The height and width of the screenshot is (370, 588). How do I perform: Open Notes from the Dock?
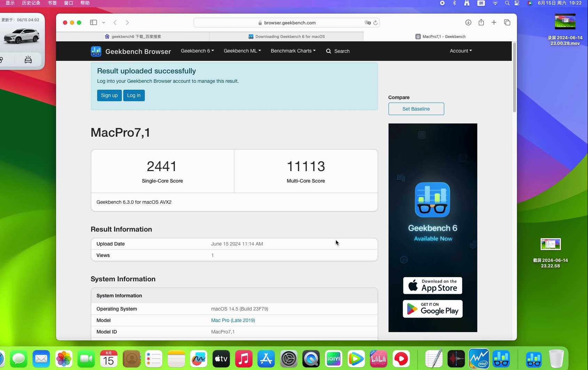[177, 359]
